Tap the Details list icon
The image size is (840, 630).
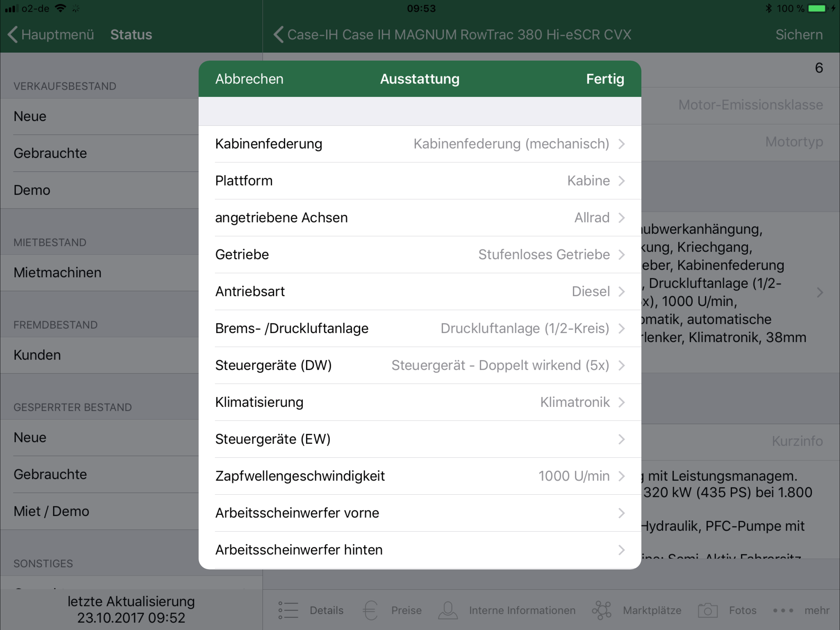click(x=288, y=610)
